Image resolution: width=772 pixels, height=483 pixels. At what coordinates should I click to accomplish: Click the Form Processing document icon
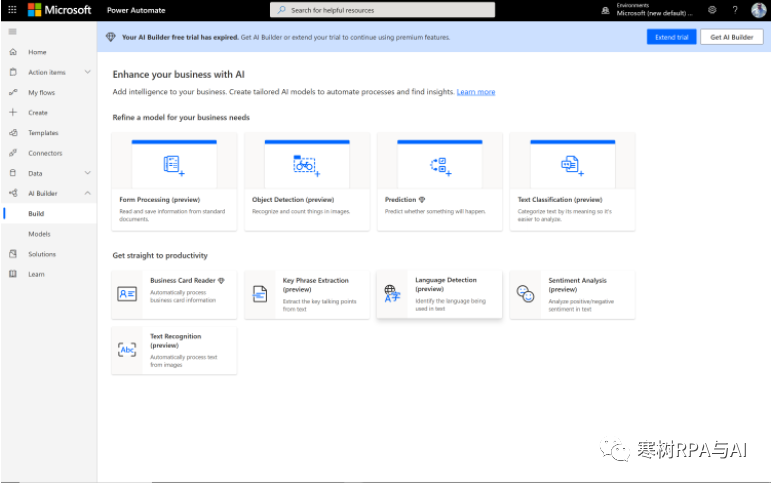coord(174,165)
